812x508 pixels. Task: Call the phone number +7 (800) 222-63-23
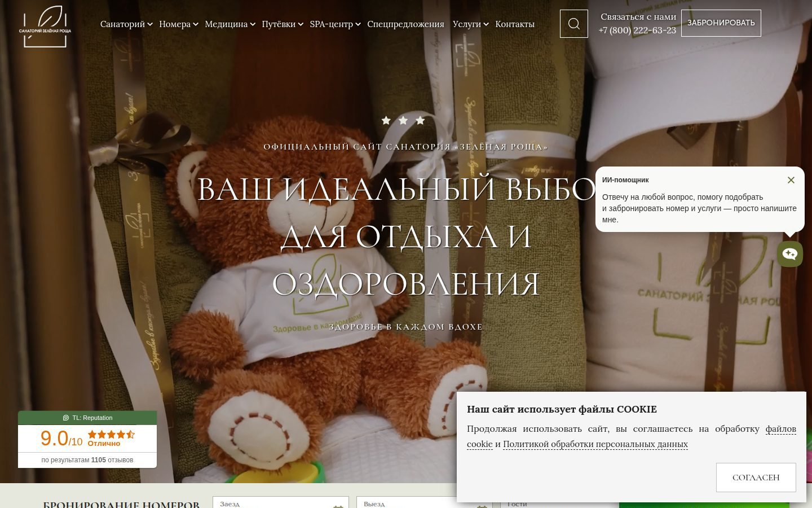click(x=637, y=30)
